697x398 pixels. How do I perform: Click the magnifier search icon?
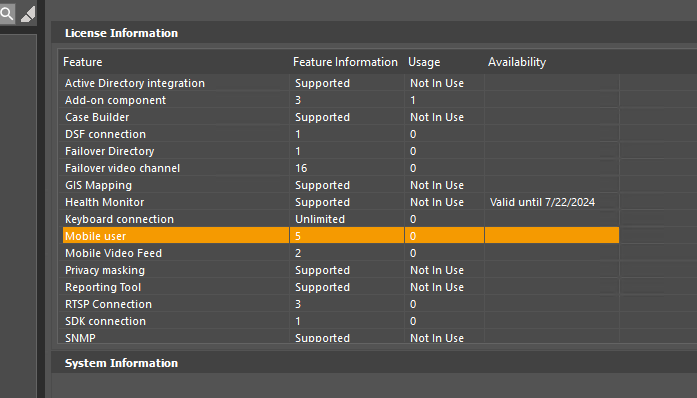(7, 14)
